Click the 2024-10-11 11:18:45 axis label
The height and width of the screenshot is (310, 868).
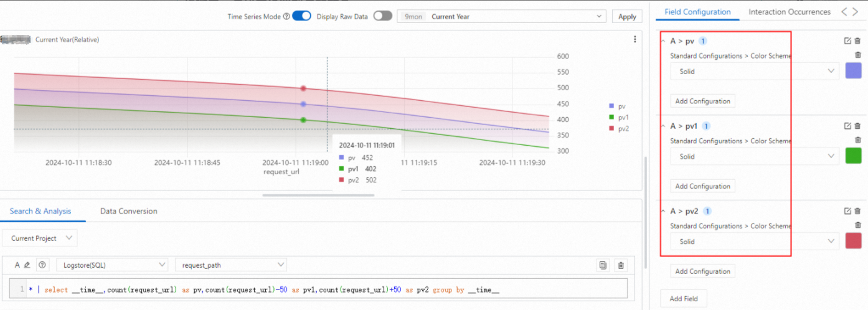coord(187,162)
